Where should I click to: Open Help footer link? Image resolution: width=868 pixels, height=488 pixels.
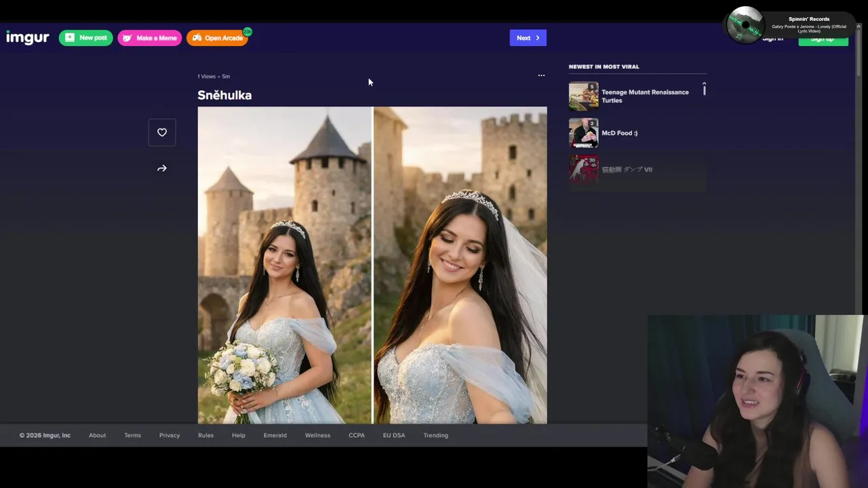point(239,435)
